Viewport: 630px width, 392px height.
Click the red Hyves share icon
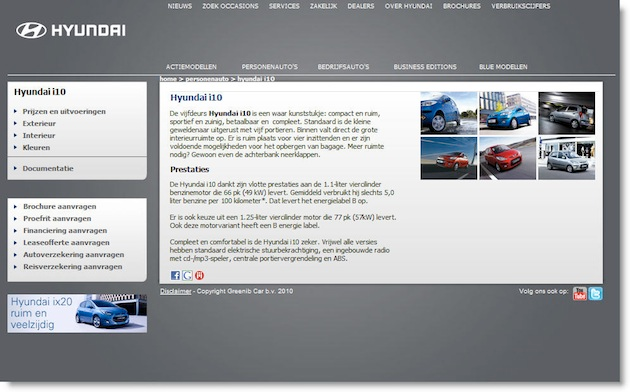point(199,275)
